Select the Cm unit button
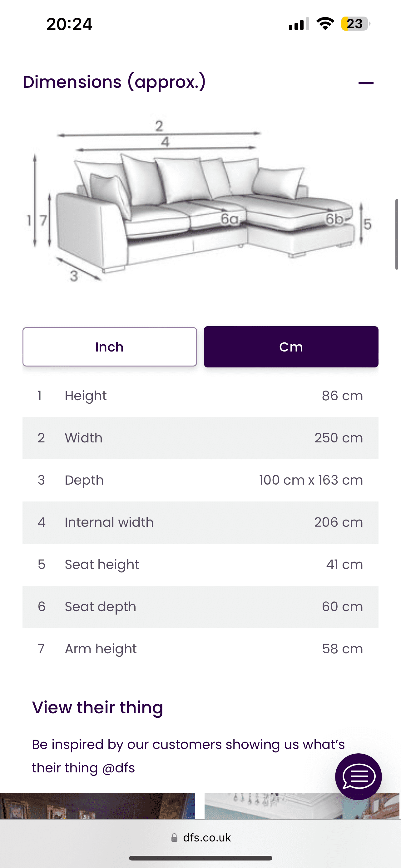Image resolution: width=401 pixels, height=868 pixels. point(291,347)
